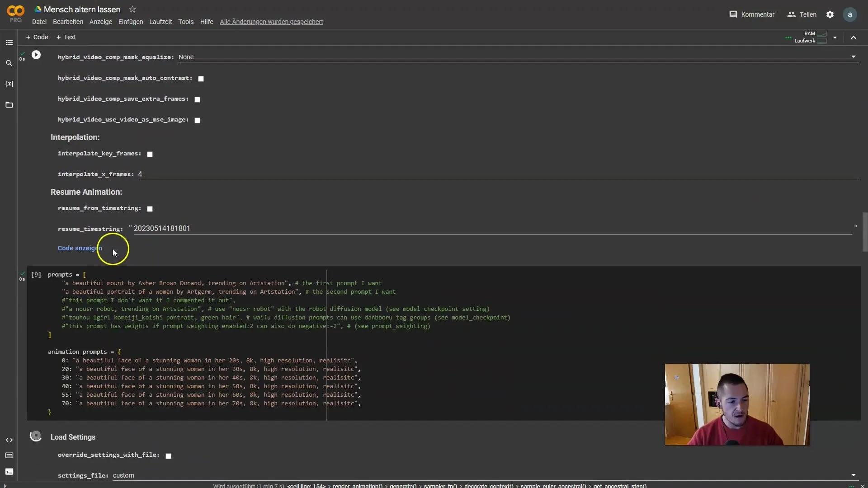
Task: Click the Load Settings heading
Action: [x=73, y=437]
